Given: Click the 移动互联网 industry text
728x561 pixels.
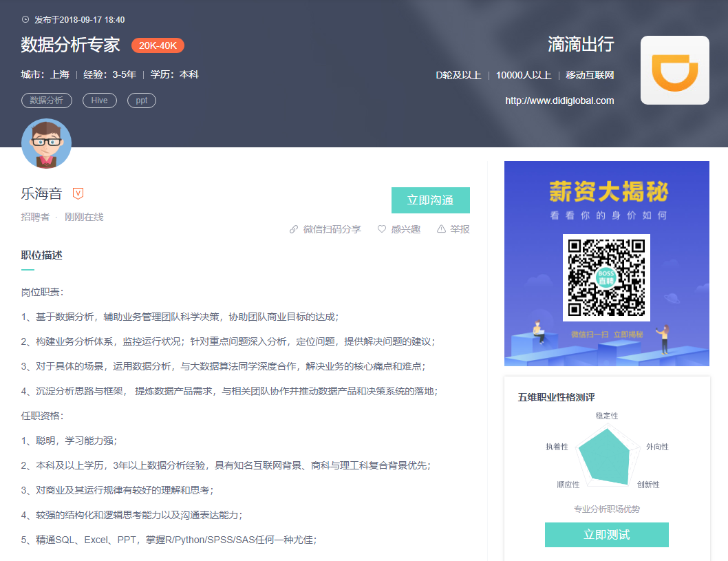Looking at the screenshot, I should [590, 75].
